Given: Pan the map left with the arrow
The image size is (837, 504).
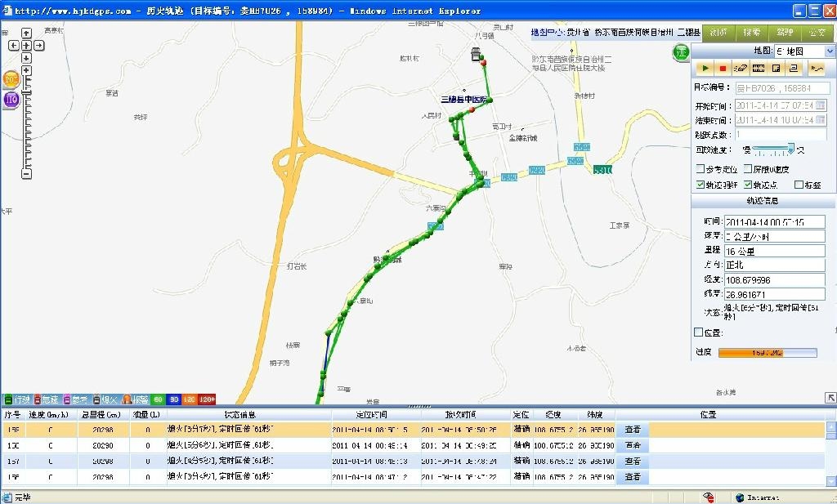Looking at the screenshot, I should (14, 46).
